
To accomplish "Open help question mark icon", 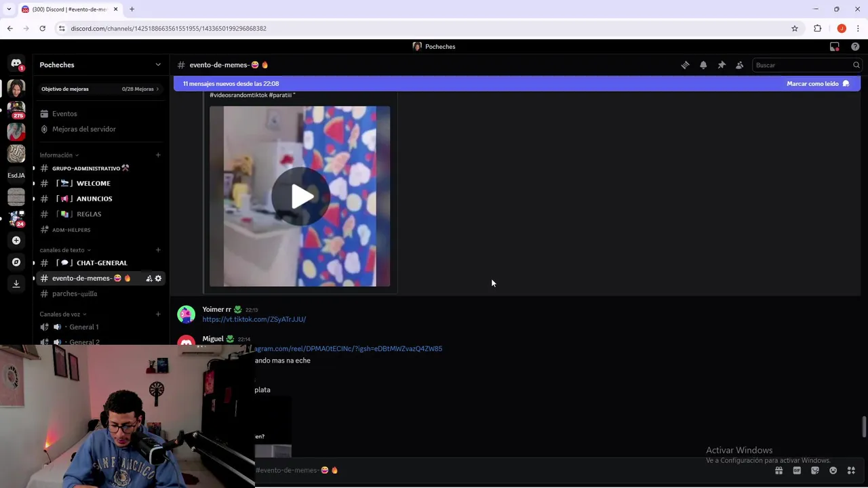I will [855, 47].
